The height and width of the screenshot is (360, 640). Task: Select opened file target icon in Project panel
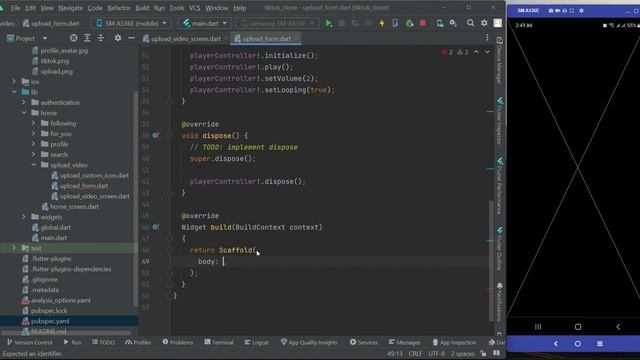[x=73, y=38]
